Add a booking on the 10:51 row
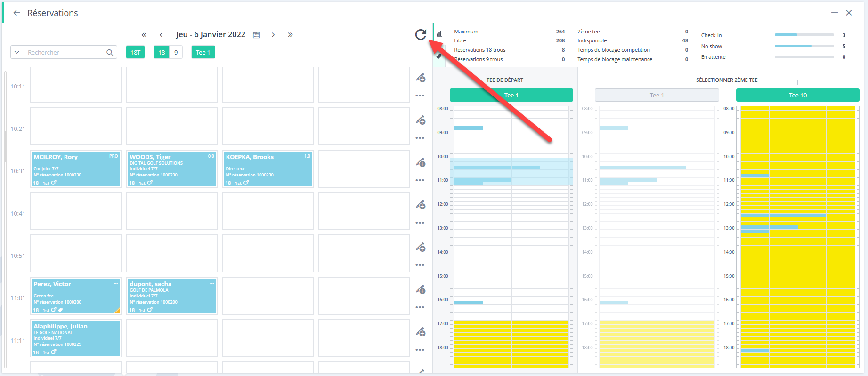The image size is (868, 376). tap(421, 247)
